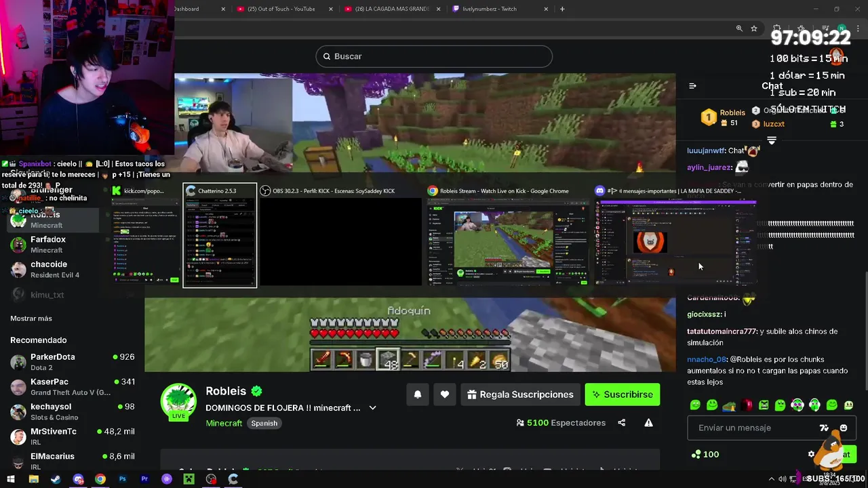Open 7TV emotes in chat input
868x488 pixels.
coord(824,428)
